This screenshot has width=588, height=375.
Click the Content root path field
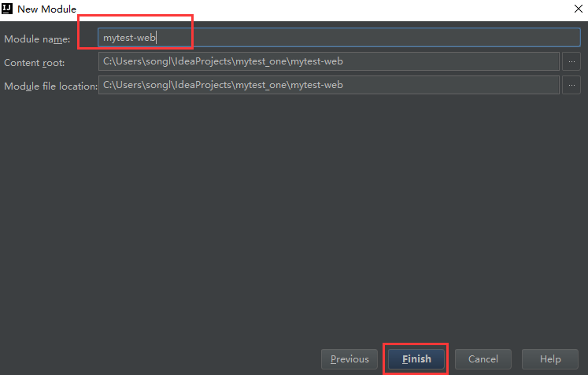click(329, 61)
